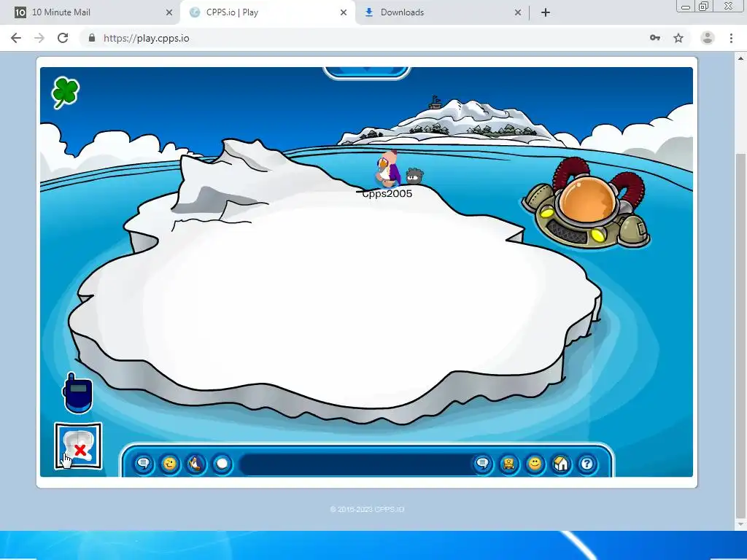747x560 pixels.
Task: Click the Aqua Grabber submarine
Action: [x=586, y=204]
